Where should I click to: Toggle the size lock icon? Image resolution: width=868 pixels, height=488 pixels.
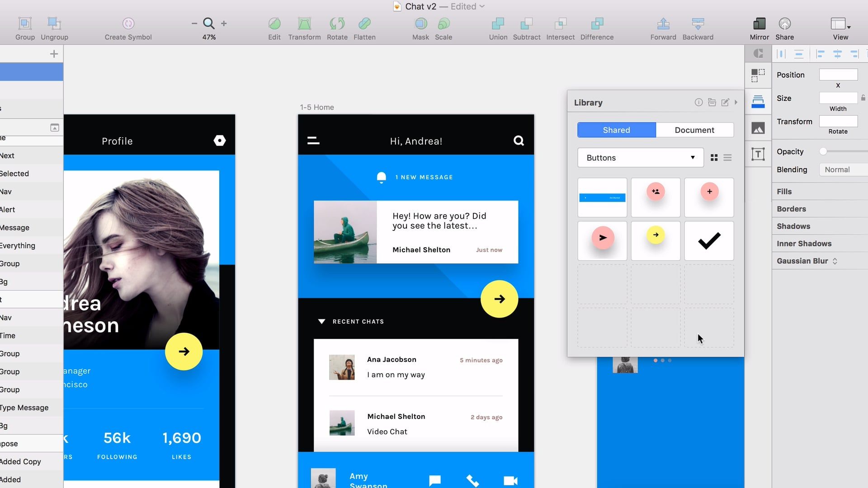tap(863, 98)
